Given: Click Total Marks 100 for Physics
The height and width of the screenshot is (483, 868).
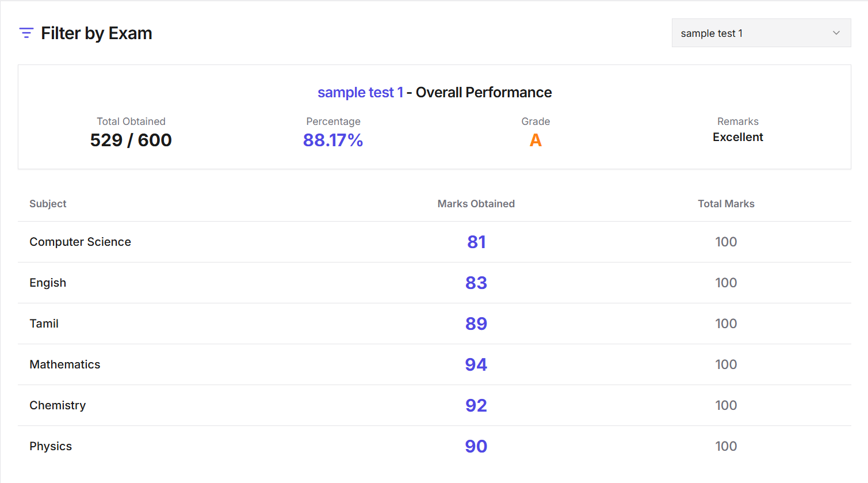Looking at the screenshot, I should [726, 446].
